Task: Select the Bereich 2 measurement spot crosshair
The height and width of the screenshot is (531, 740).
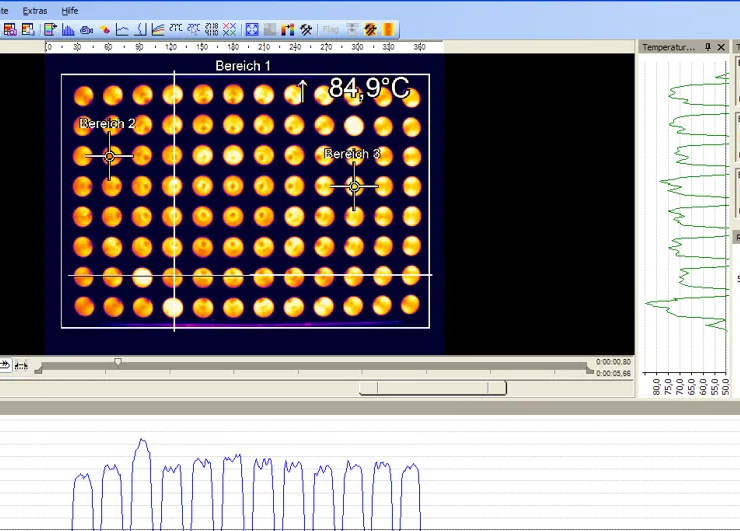Action: (109, 156)
